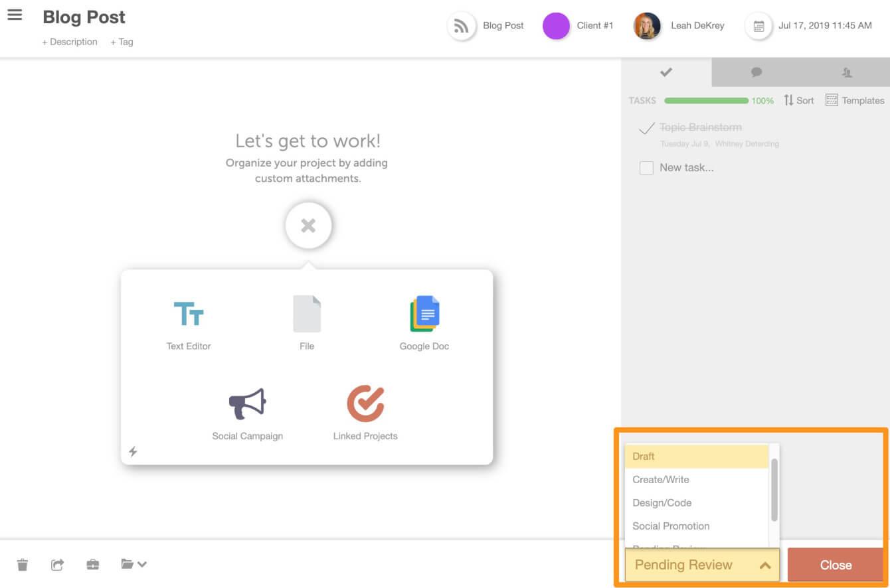Switch to the comments tab
Image resolution: width=890 pixels, height=588 pixels.
756,72
